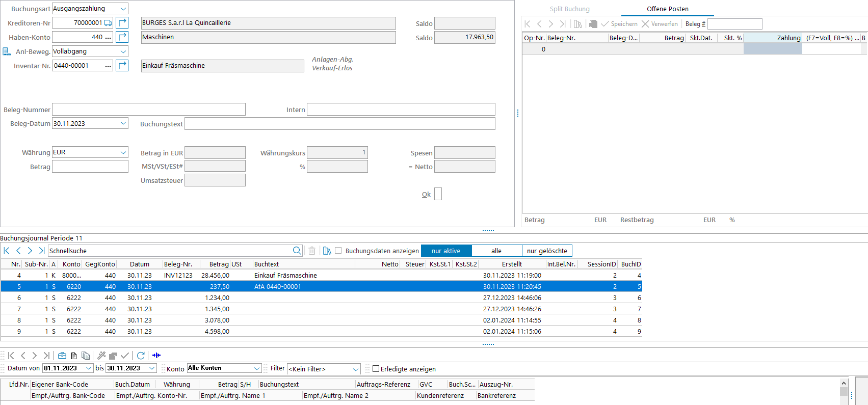Click the briefcase icon in bank toolbar
This screenshot has width=868, height=405.
pyautogui.click(x=62, y=356)
